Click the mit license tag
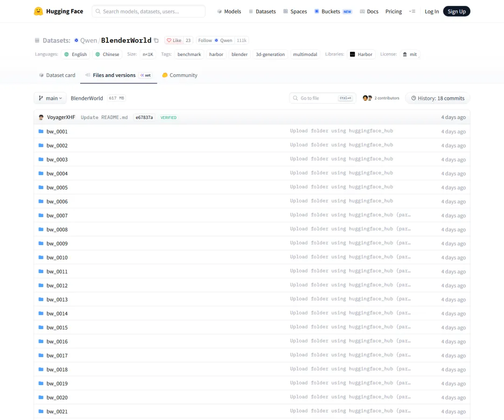504x420 pixels. tap(410, 54)
